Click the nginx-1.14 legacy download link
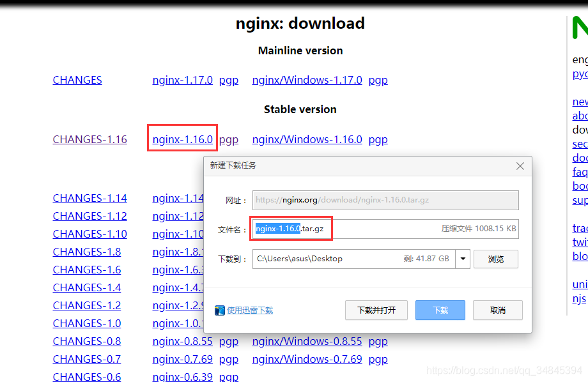Image resolution: width=588 pixels, height=382 pixels. [178, 198]
